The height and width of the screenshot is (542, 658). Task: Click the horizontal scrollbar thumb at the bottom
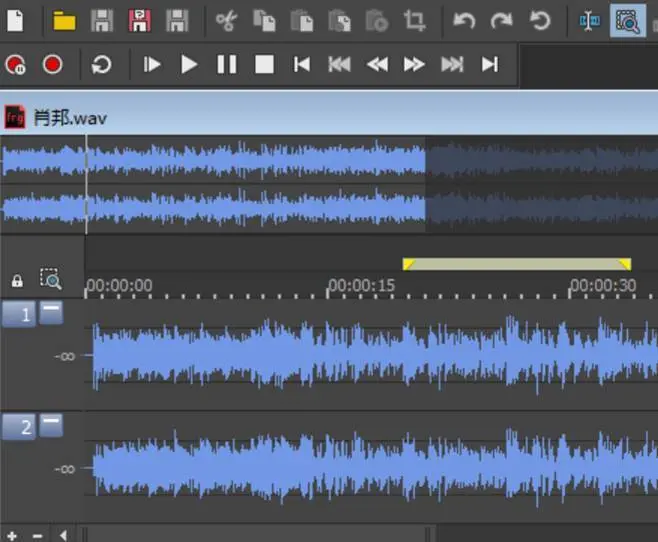(257, 535)
